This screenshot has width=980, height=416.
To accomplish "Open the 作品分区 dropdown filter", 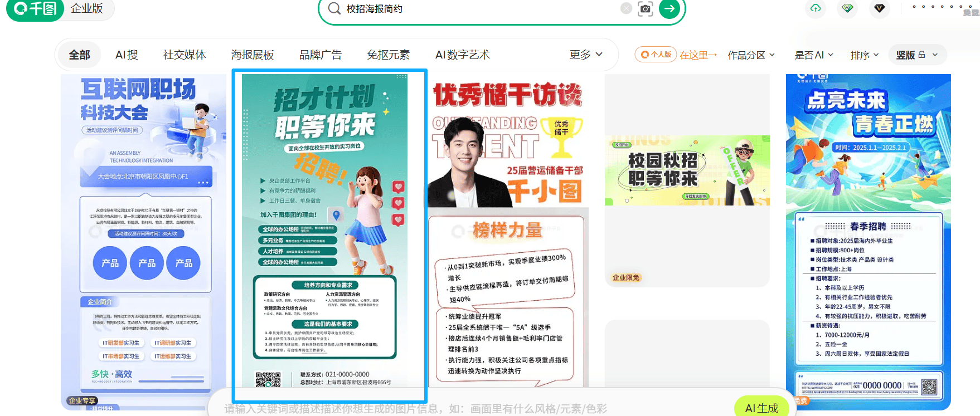I will coord(751,55).
